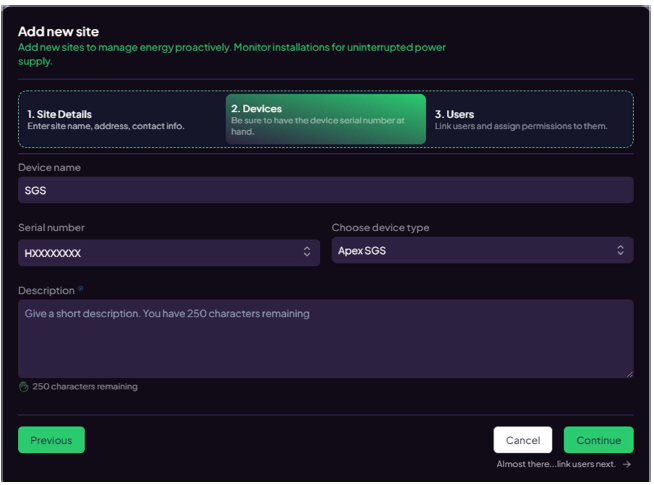The image size is (654, 485).
Task: Click the Choose device type label
Action: pos(380,228)
